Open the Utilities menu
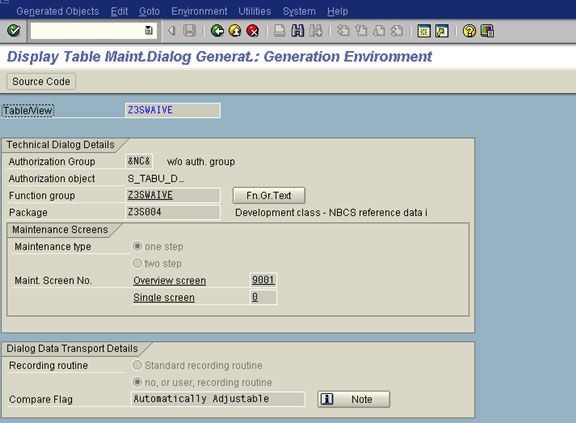Screen dimensions: 576x423 coord(255,11)
